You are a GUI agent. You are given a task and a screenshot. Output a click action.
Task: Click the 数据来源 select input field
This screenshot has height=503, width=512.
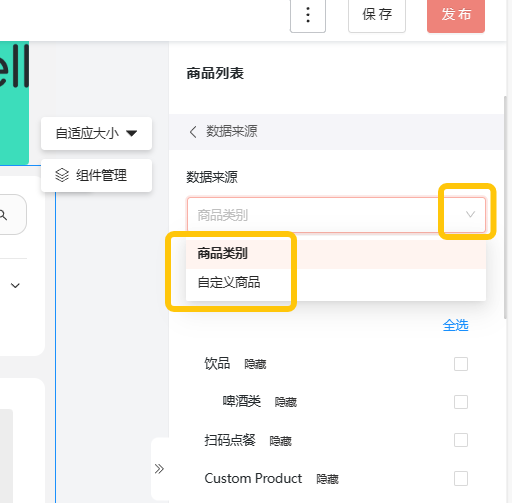point(336,215)
